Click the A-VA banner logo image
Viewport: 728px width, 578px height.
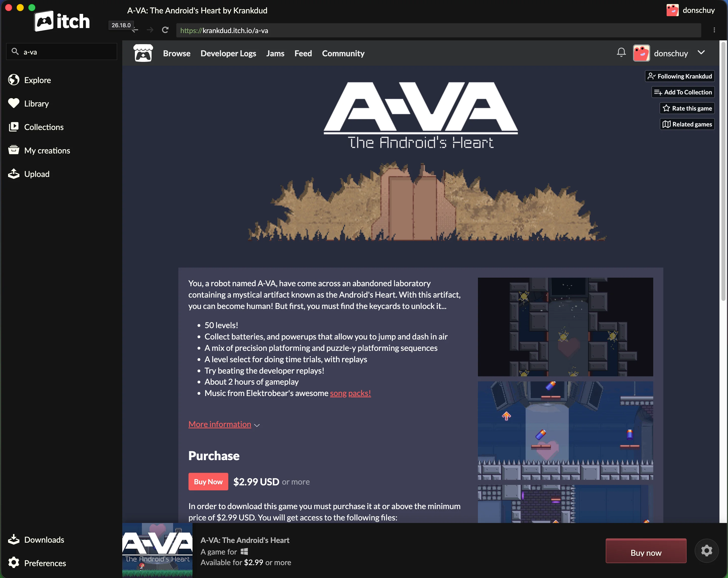(x=421, y=115)
